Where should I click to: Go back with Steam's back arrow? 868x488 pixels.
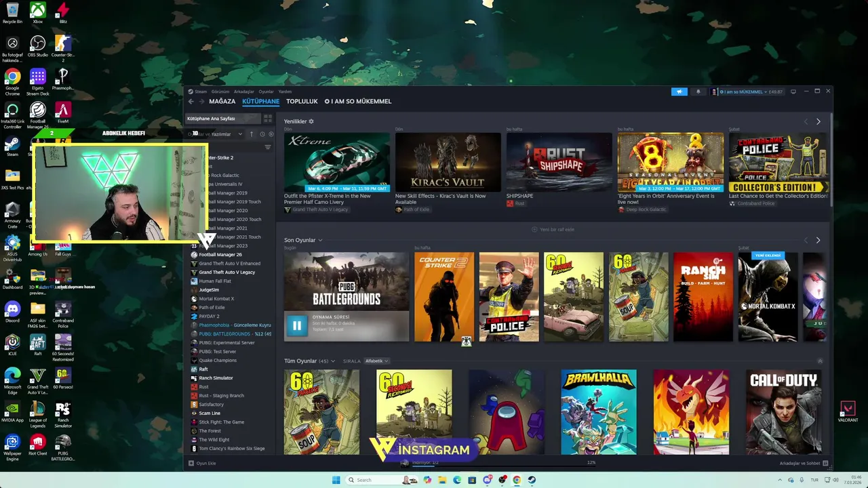(191, 101)
